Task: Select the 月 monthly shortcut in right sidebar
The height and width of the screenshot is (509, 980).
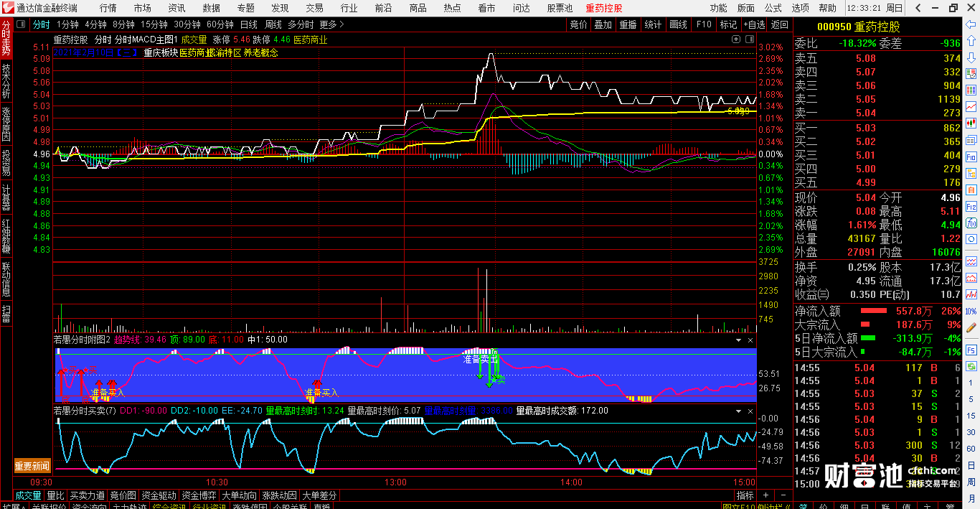Action: coord(971,498)
